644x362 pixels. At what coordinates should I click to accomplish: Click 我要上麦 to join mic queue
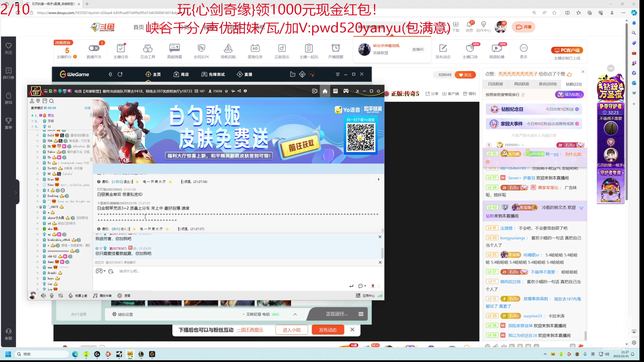click(x=78, y=296)
